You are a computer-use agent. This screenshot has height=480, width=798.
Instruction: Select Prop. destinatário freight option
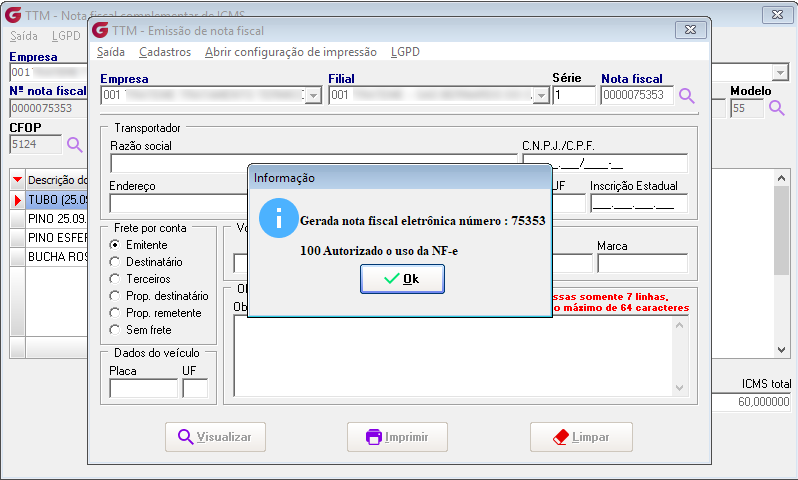coord(115,296)
